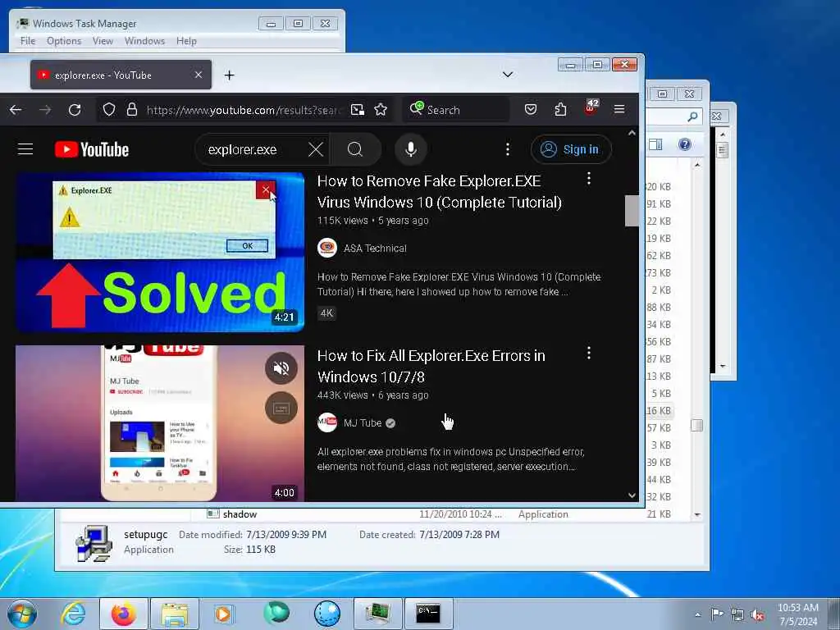Image resolution: width=840 pixels, height=630 pixels.
Task: Open options menu for Fake Explorer.EXE video
Action: (589, 178)
